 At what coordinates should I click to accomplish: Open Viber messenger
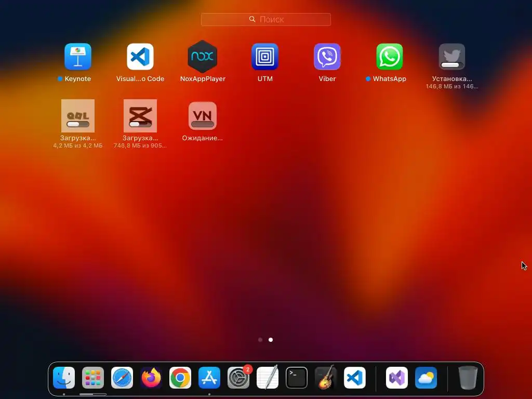[x=327, y=56]
